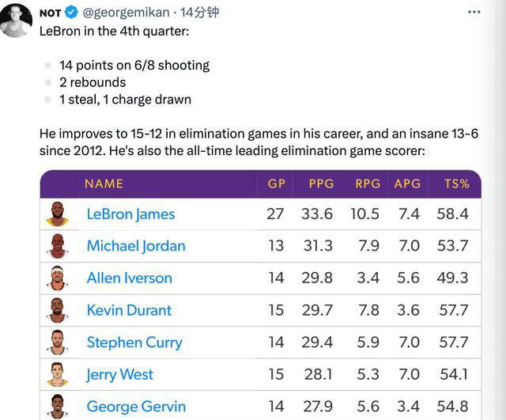Viewport: 506px width, 420px height.
Task: Open LeBron James name link
Action: pos(130,214)
